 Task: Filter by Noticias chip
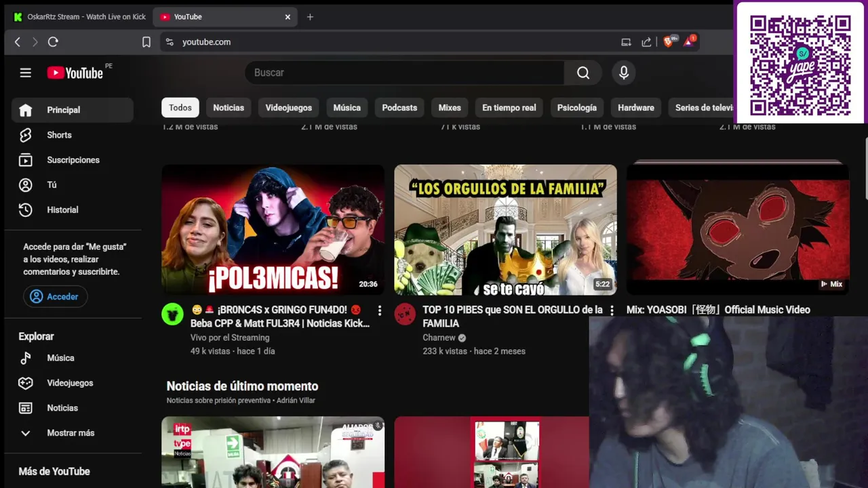pyautogui.click(x=229, y=108)
